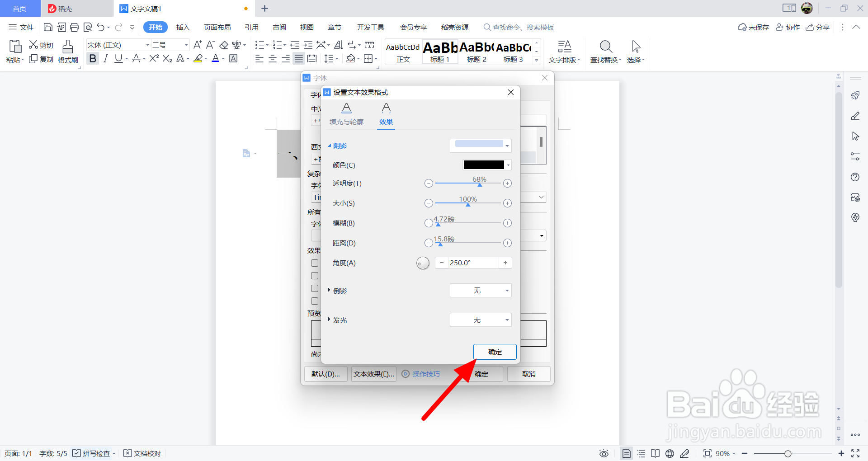This screenshot has height=461, width=868.
Task: Toggle fourth effect checkbox in Font dialog
Action: click(x=315, y=301)
